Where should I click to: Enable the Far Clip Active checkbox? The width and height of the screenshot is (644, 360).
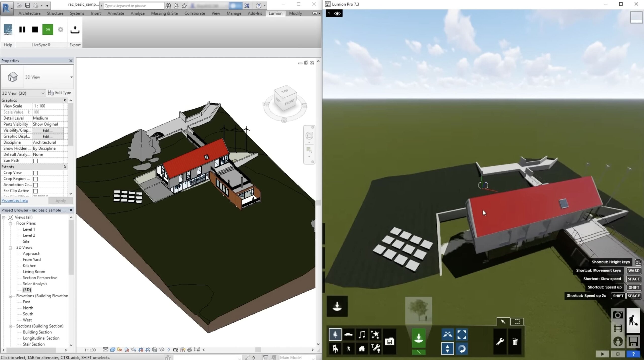pyautogui.click(x=35, y=191)
